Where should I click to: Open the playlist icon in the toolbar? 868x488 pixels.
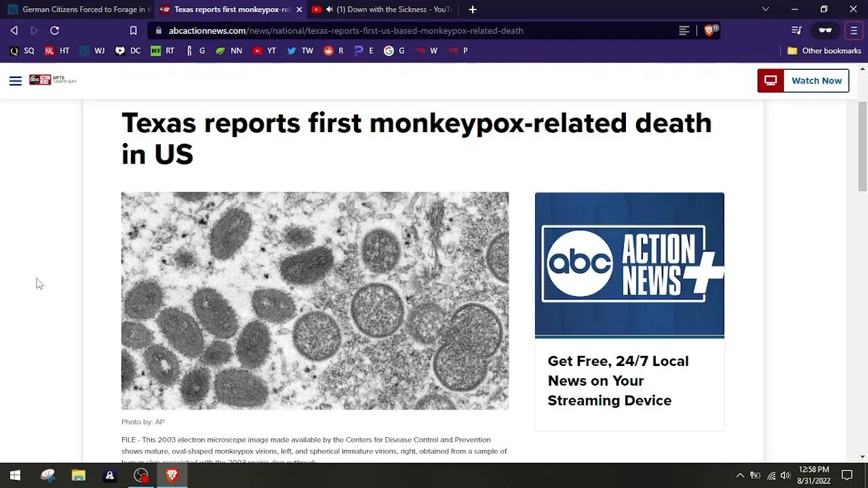point(797,30)
